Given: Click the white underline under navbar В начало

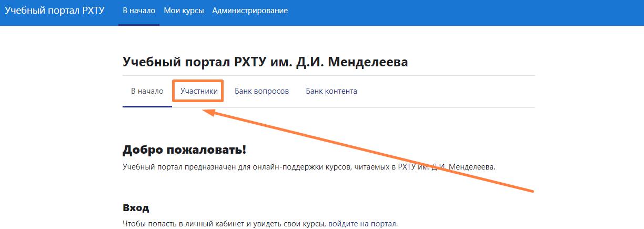Looking at the screenshot, I should click(139, 24).
